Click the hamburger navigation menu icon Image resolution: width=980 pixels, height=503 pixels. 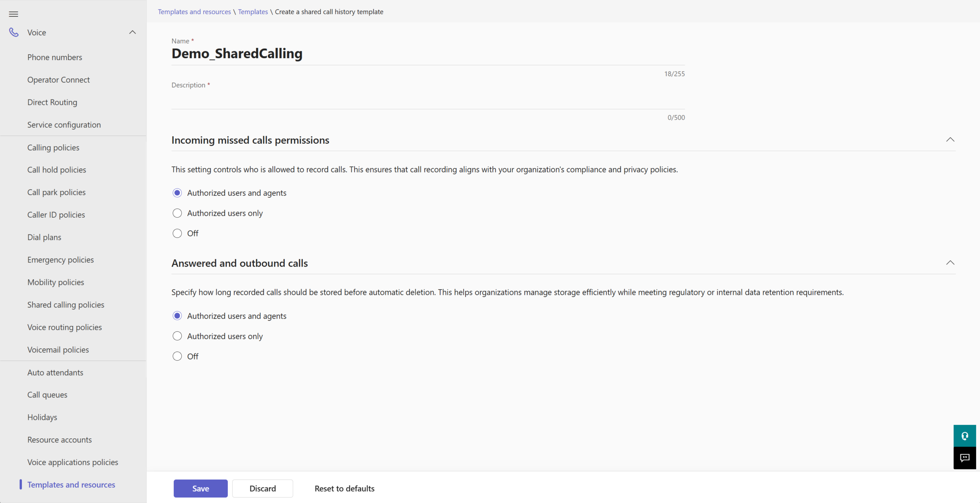(13, 14)
